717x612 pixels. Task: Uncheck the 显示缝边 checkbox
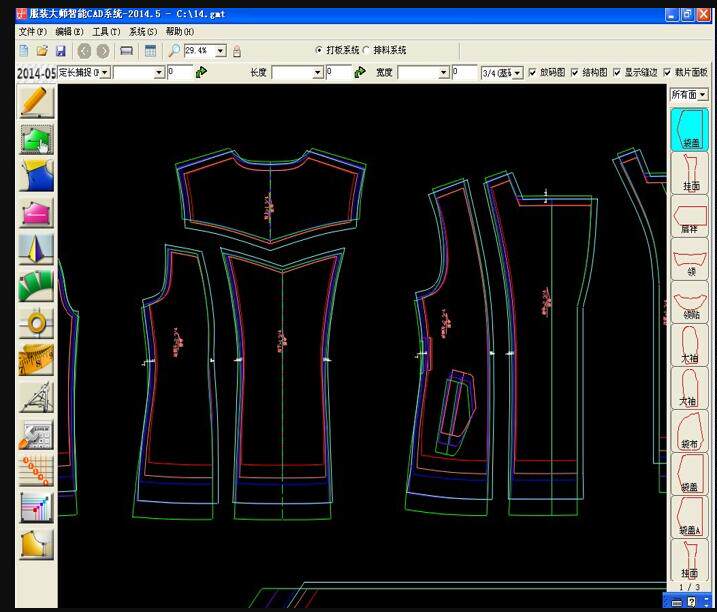(x=617, y=72)
